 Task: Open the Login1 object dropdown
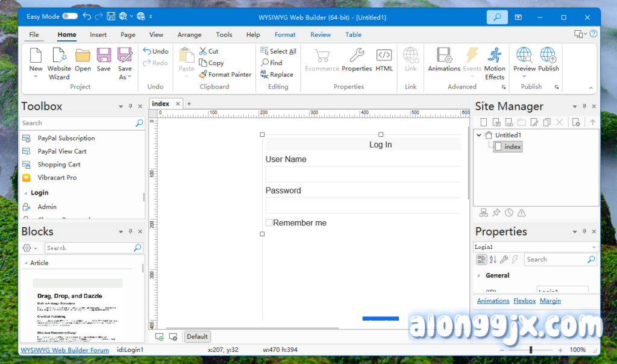tap(594, 247)
